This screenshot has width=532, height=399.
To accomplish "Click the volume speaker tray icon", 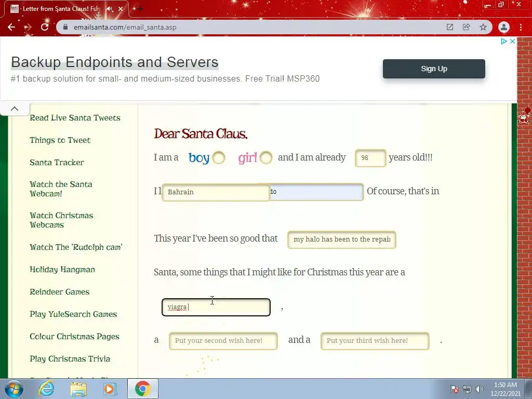I will click(x=480, y=389).
